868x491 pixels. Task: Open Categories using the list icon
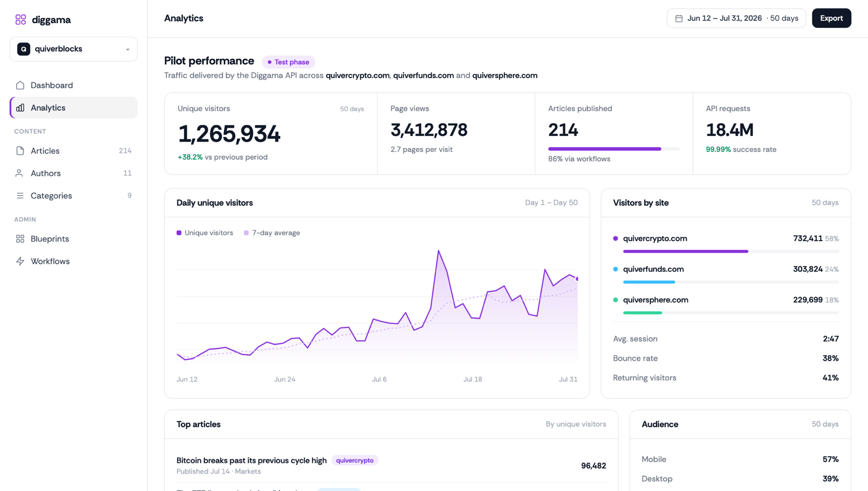pos(20,195)
